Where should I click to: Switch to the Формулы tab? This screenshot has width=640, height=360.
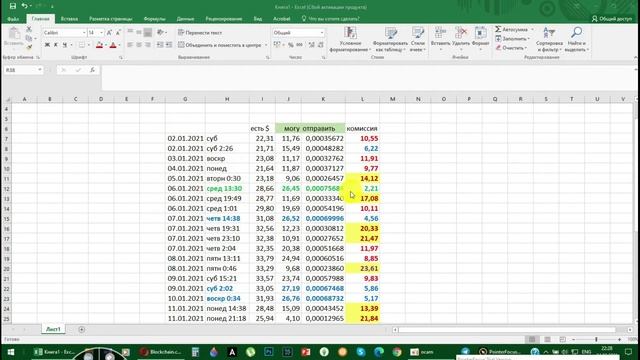click(155, 19)
